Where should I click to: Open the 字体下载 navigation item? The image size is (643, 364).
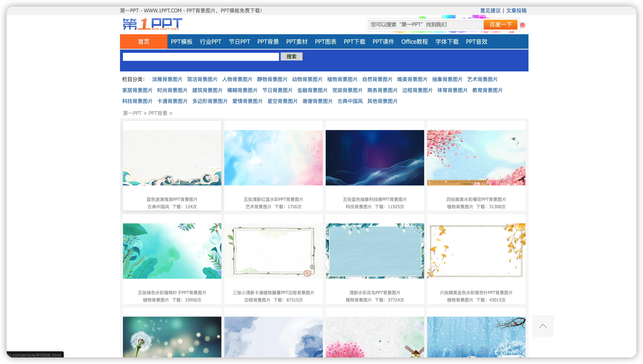pos(447,42)
